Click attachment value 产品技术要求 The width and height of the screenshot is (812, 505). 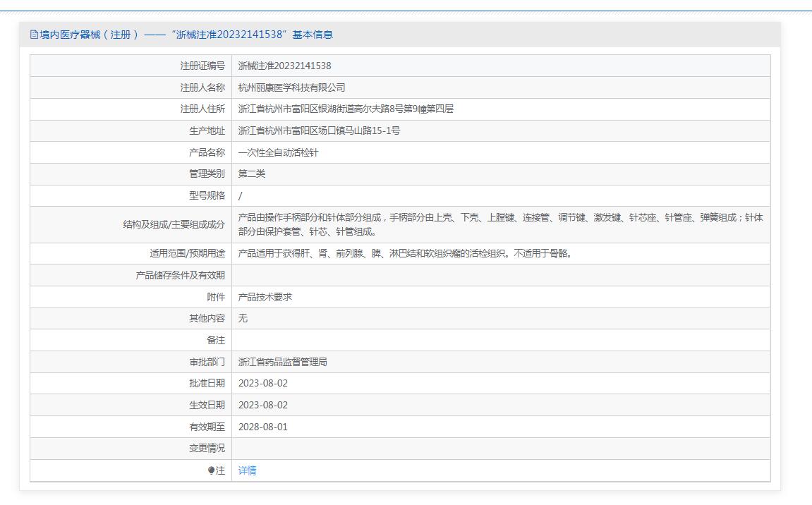pyautogui.click(x=265, y=297)
